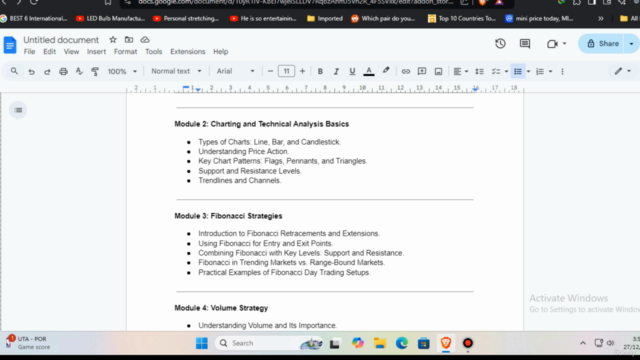Open the Docs home icon
This screenshot has height=360, width=640.
pyautogui.click(x=10, y=45)
